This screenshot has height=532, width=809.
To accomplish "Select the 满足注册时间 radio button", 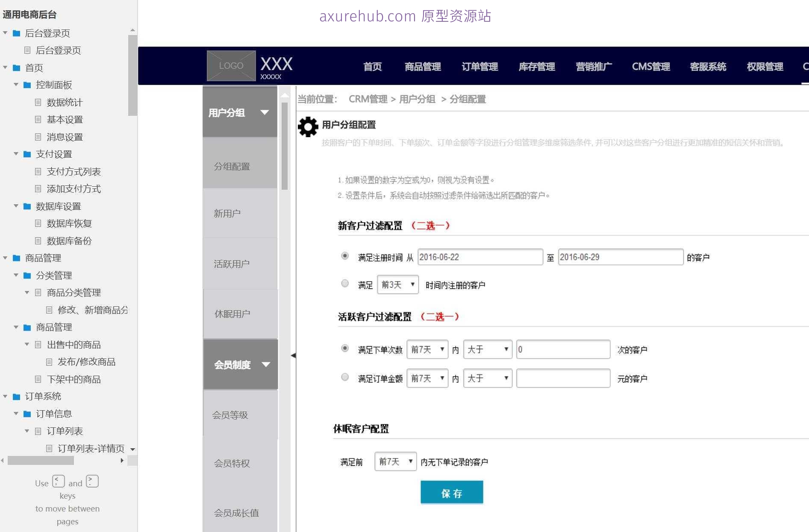I will coord(344,256).
